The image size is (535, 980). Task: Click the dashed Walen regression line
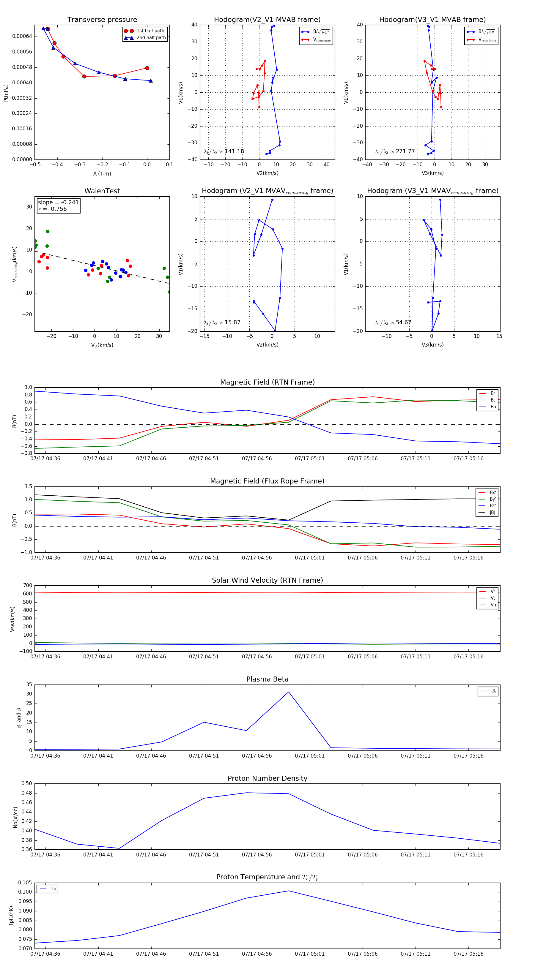tap(102, 267)
